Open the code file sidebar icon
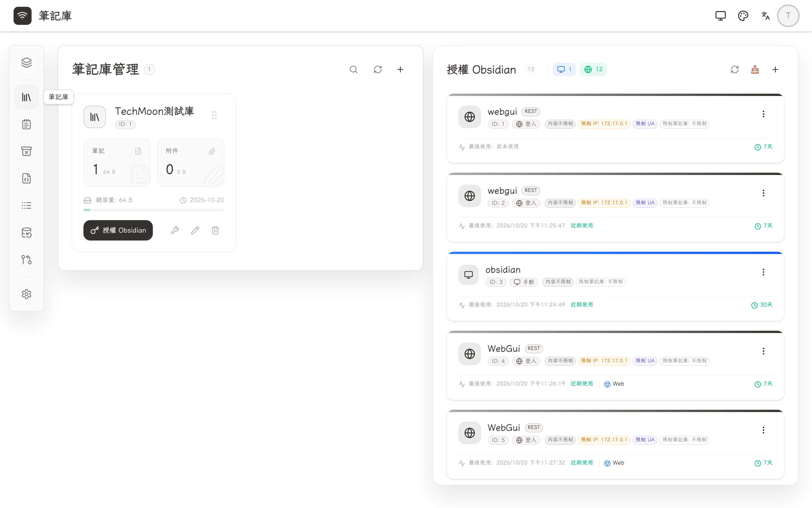The height and width of the screenshot is (508, 812). pos(27,178)
